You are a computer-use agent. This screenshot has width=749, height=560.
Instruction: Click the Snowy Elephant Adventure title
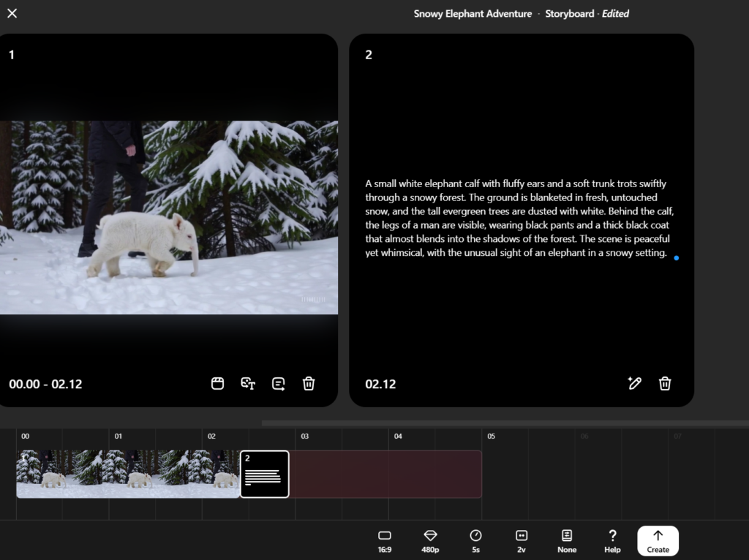click(x=473, y=14)
